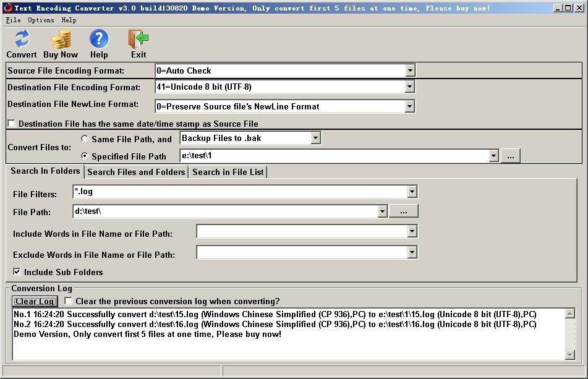Viewport: 588px width, 379px height.
Task: Expand the File Path d:\test\ dropdown arrow
Action: click(381, 211)
